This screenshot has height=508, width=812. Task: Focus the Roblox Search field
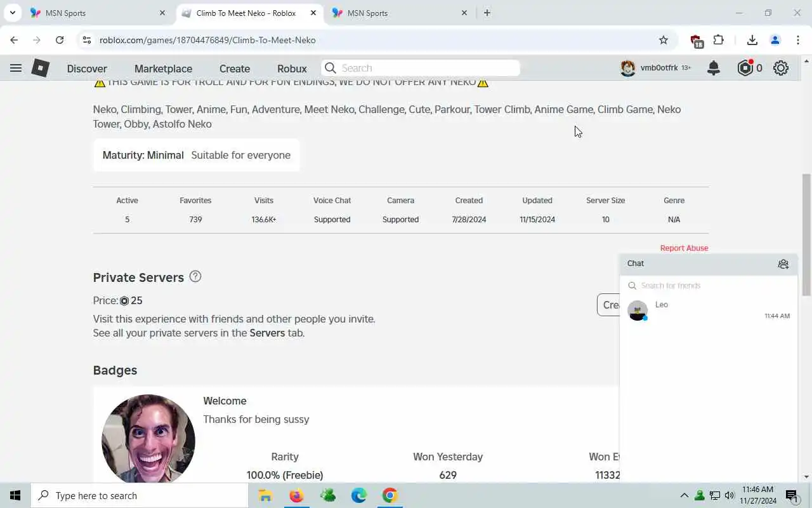pos(421,68)
